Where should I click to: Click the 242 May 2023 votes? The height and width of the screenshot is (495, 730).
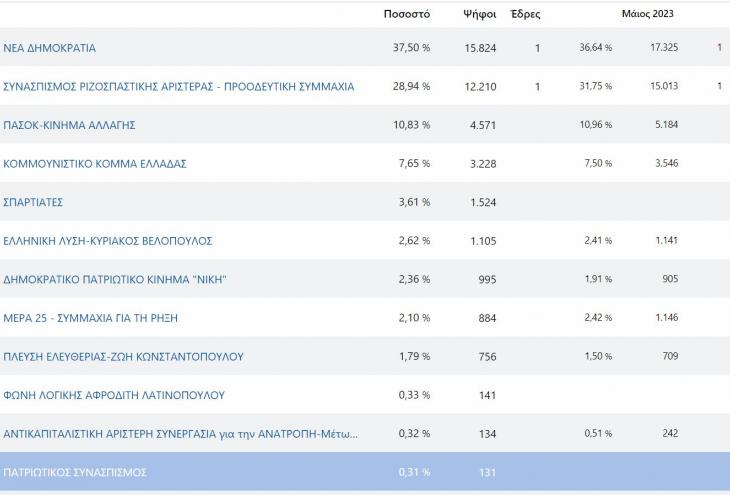(x=670, y=434)
